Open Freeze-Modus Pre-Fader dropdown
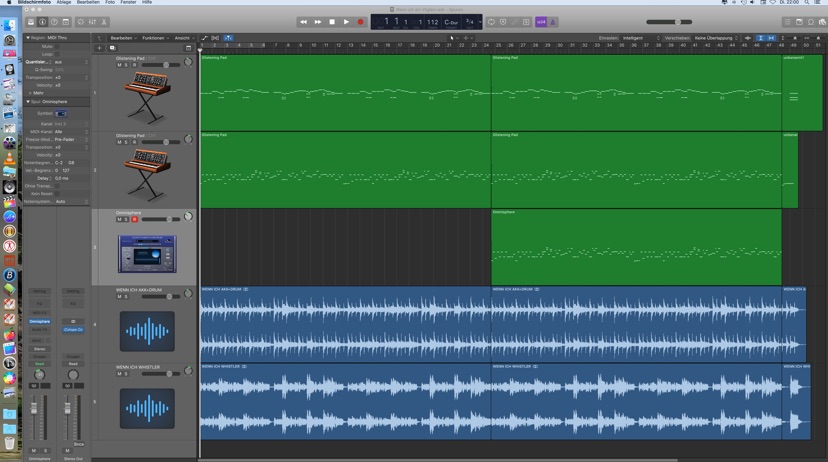Screen dimensions: 828x462 point(71,139)
